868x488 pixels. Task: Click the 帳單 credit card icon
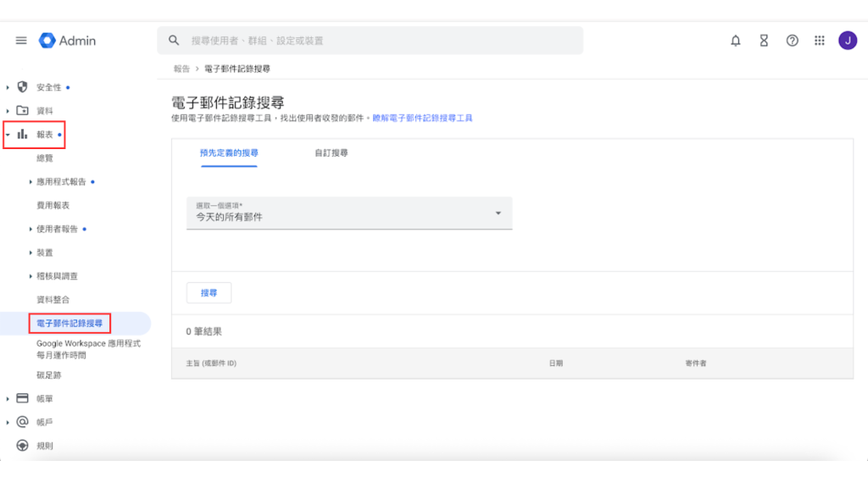click(22, 398)
